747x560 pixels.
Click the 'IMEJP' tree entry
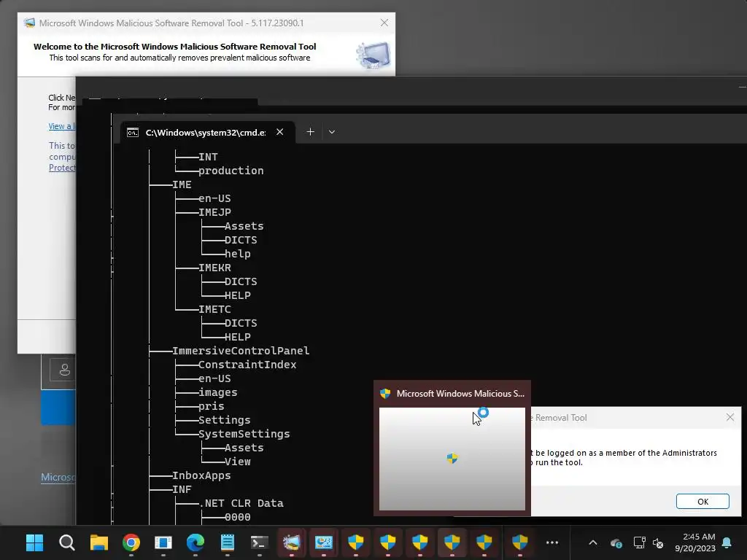click(x=214, y=212)
